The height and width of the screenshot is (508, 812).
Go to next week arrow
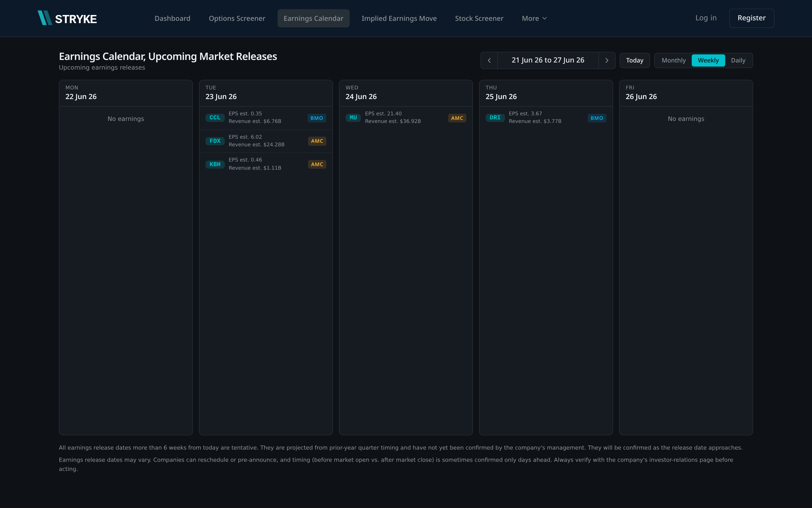(x=607, y=60)
